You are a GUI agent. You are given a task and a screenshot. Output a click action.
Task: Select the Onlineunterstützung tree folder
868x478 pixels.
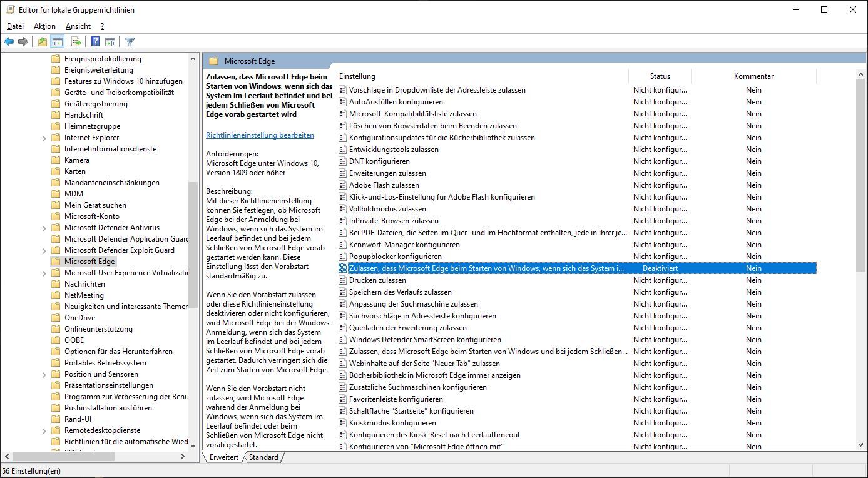(x=98, y=329)
